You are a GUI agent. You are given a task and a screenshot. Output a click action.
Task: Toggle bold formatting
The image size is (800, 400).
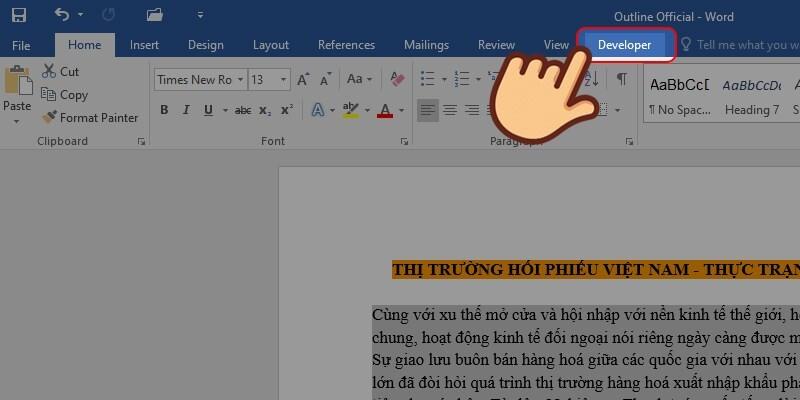[164, 110]
